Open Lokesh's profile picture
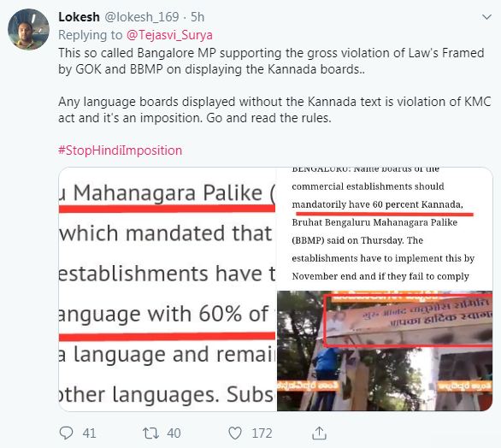 28,29
